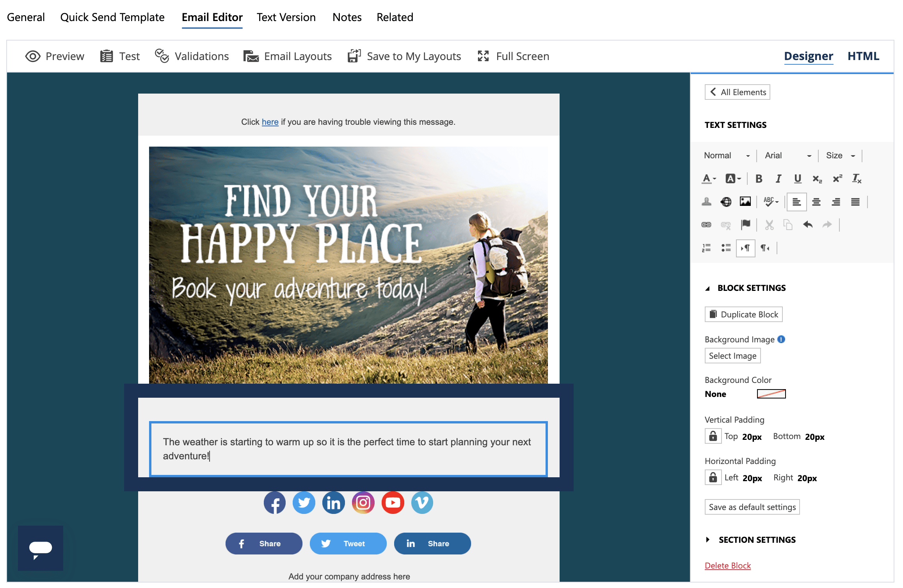Toggle the vertical padding lock
Screen dimensions: 903x588
(713, 436)
